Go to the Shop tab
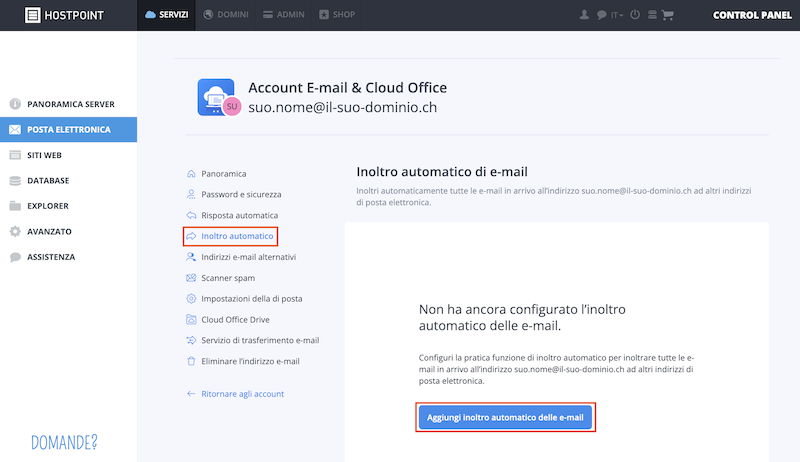 coord(337,15)
